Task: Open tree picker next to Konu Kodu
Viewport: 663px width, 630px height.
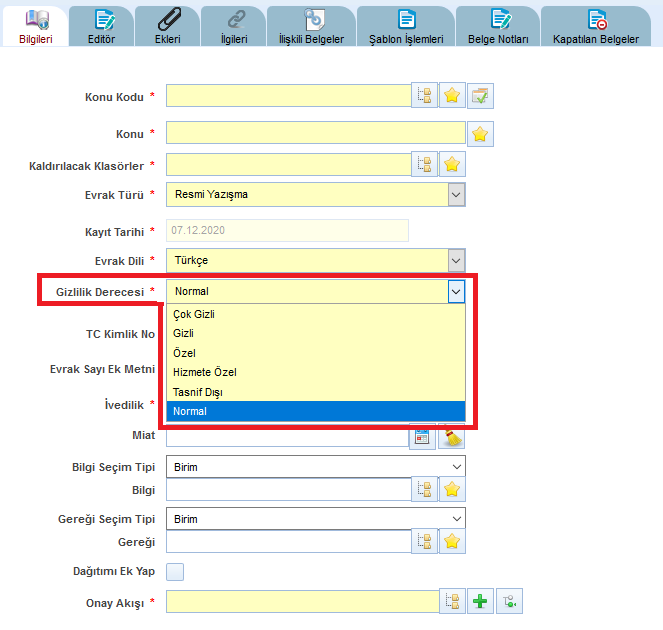Action: 424,96
